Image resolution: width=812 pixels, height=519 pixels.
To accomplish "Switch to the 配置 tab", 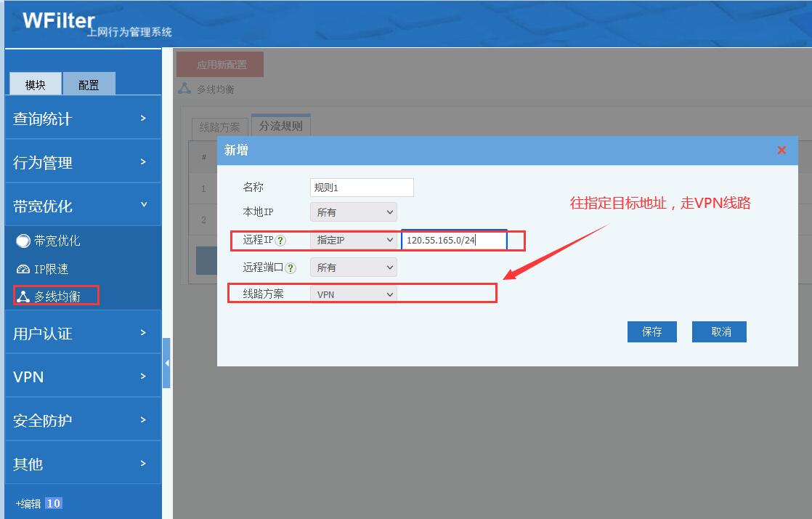I will (89, 84).
